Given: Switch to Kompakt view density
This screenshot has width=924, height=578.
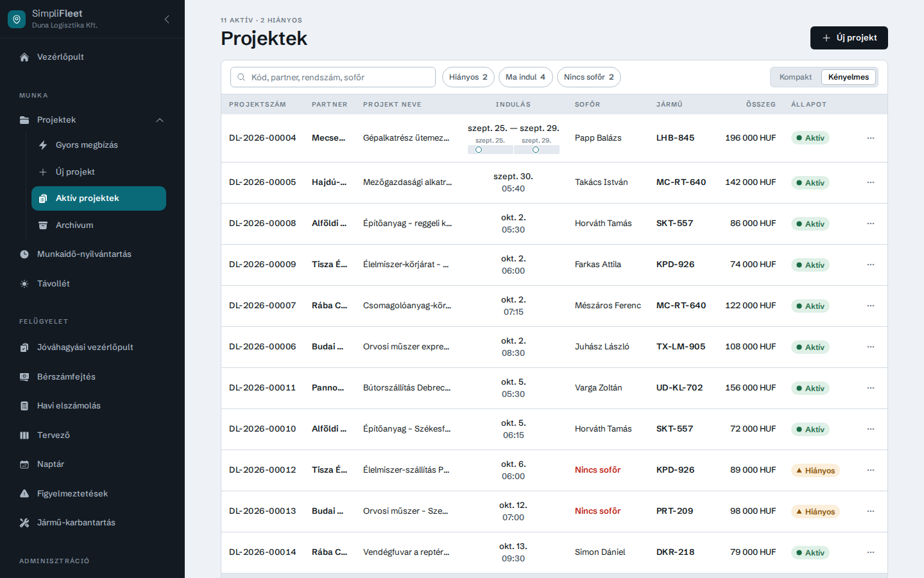Looking at the screenshot, I should [x=796, y=77].
